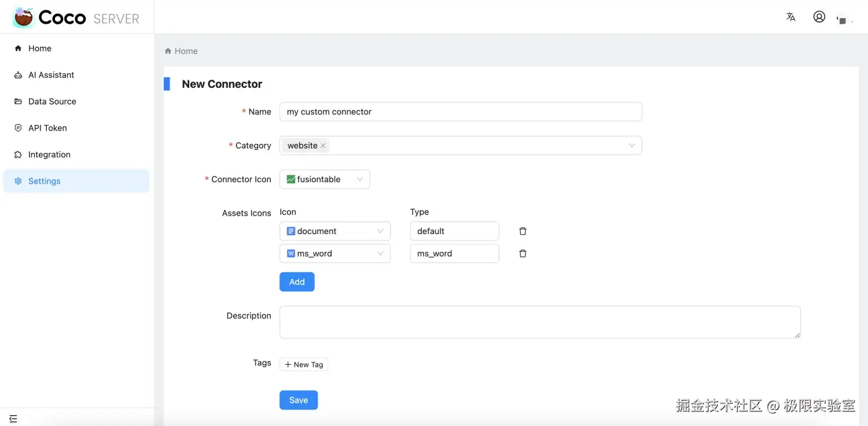
Task: Navigate to API Token page
Action: (47, 128)
